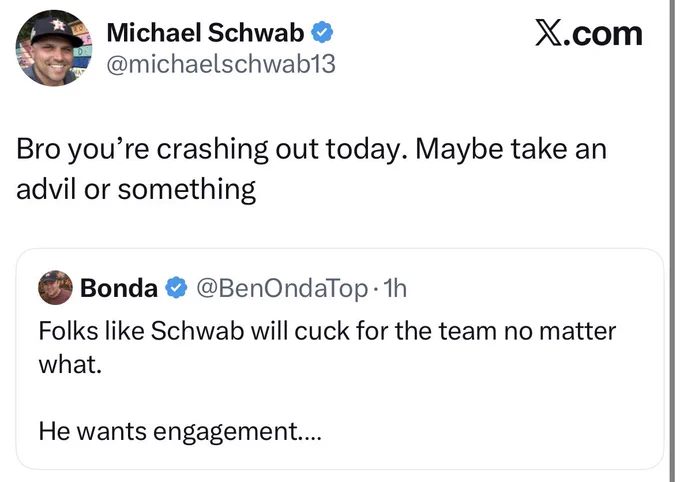Open Bonda's small avatar image
The height and width of the screenshot is (482, 680).
click(56, 288)
